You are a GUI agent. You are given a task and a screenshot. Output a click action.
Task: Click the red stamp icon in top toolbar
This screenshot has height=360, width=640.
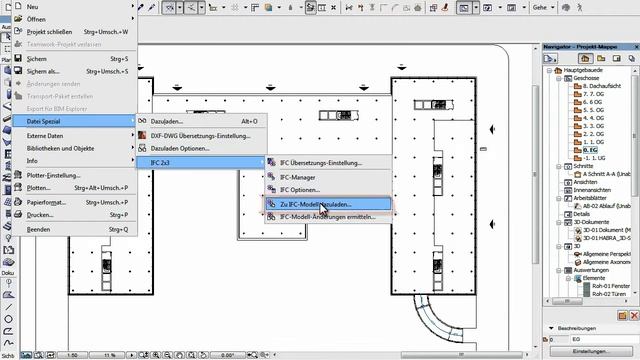(445, 7)
